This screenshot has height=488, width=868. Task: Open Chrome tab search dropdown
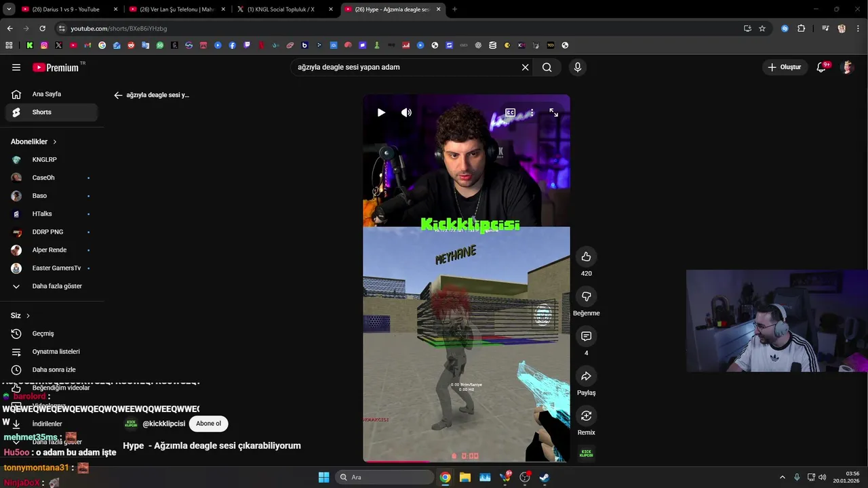(9, 9)
